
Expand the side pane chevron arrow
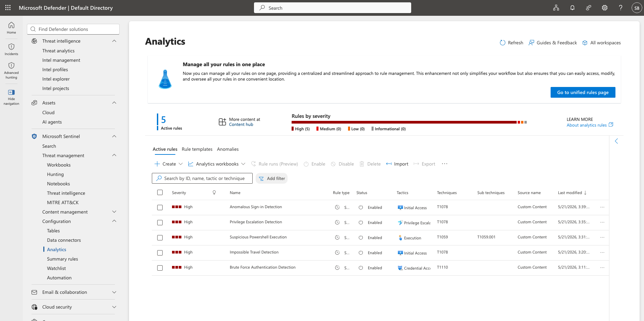point(616,141)
